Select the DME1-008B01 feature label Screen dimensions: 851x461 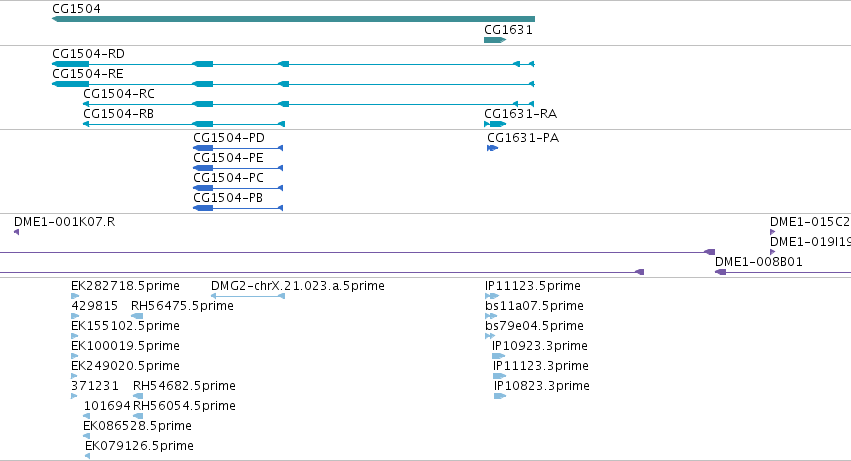[759, 262]
